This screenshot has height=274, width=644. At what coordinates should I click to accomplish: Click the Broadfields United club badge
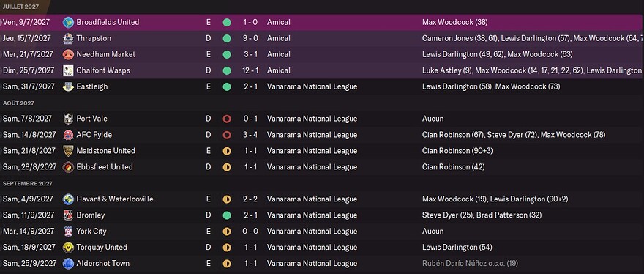(68, 22)
